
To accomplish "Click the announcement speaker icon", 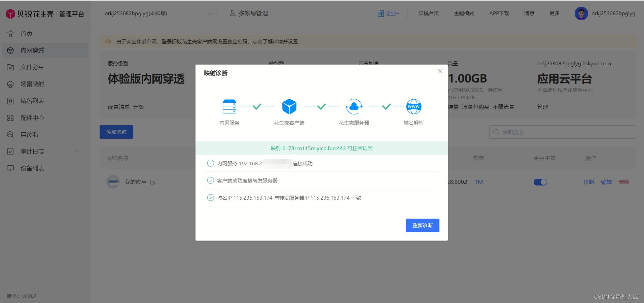I will (108, 42).
